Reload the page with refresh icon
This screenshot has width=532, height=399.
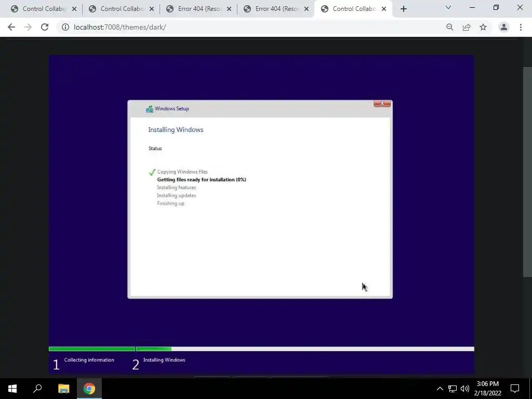point(45,27)
